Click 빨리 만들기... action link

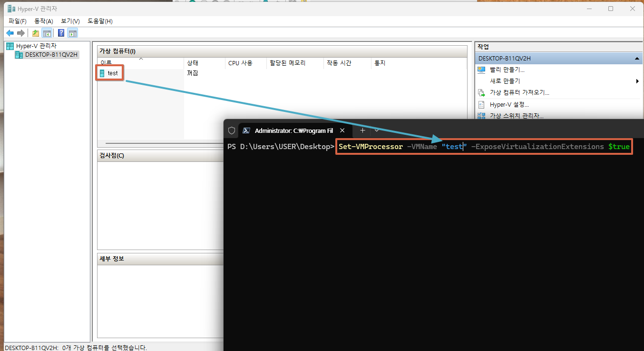[507, 70]
